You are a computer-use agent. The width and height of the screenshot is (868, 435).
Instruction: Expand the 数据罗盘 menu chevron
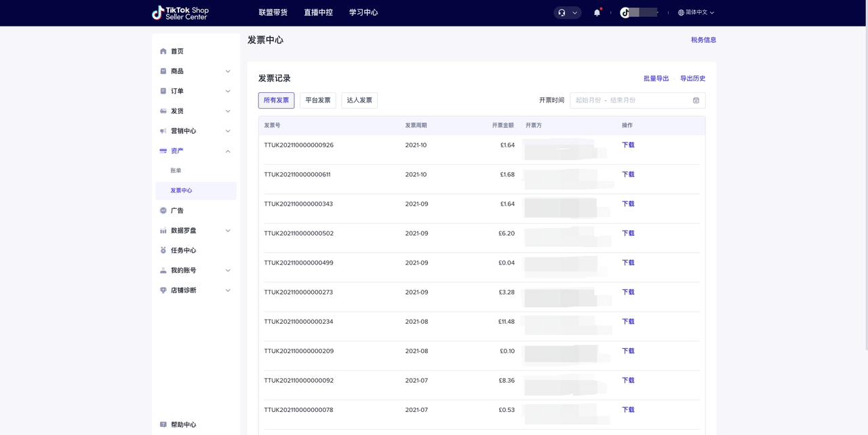click(228, 231)
